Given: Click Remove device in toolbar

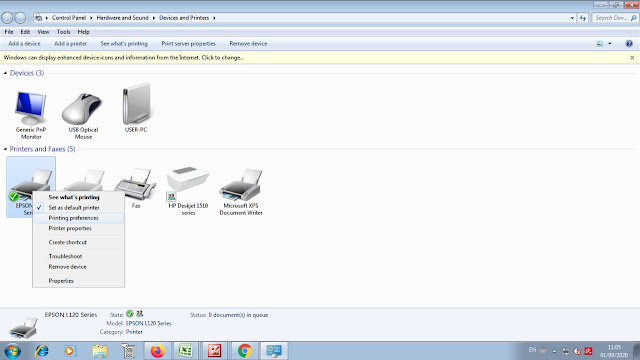Looking at the screenshot, I should pos(248,44).
